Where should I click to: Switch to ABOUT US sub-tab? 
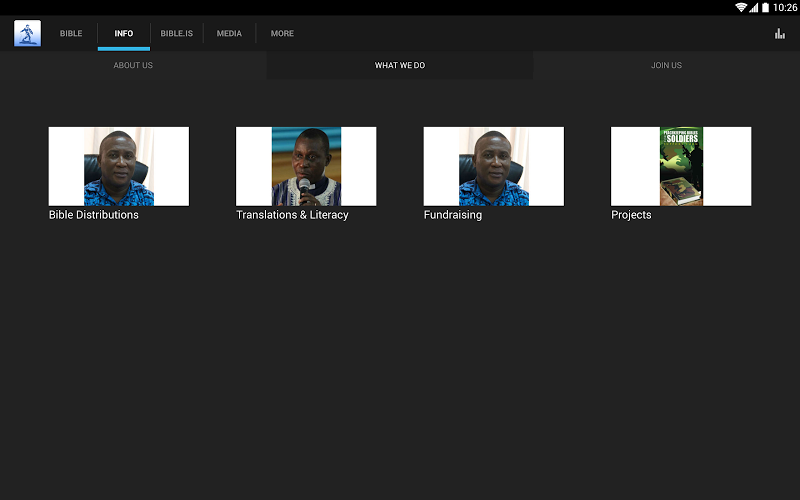pos(133,65)
